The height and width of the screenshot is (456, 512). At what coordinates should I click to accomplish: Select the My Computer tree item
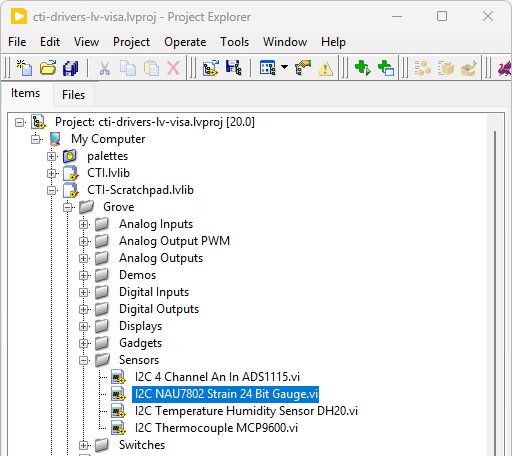tap(108, 139)
